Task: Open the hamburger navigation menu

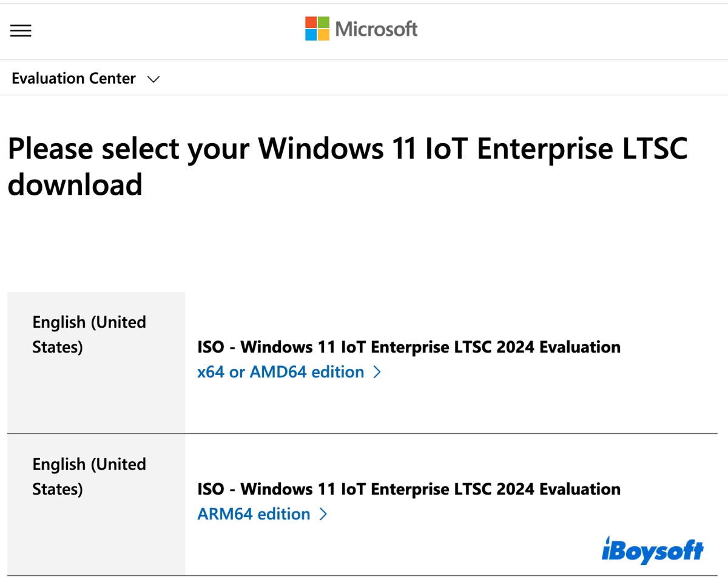Action: point(21,30)
